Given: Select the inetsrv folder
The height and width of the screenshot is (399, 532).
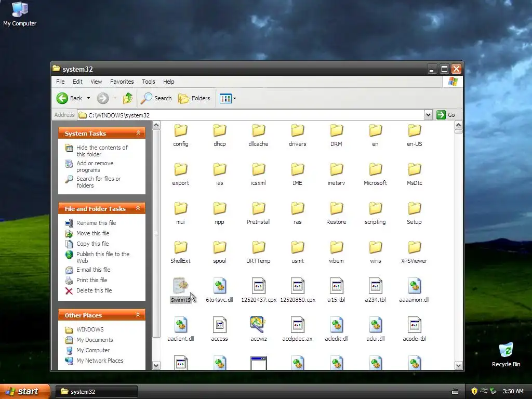Looking at the screenshot, I should pos(336,174).
